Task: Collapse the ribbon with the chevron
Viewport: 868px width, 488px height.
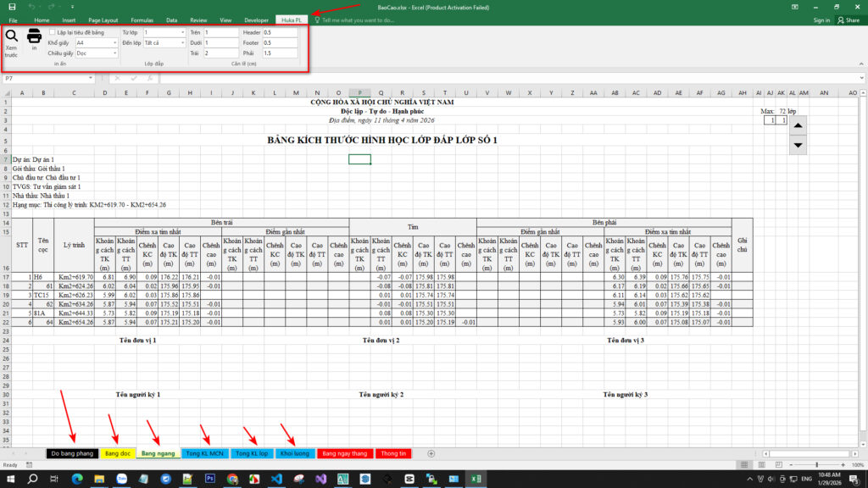Action: click(860, 67)
